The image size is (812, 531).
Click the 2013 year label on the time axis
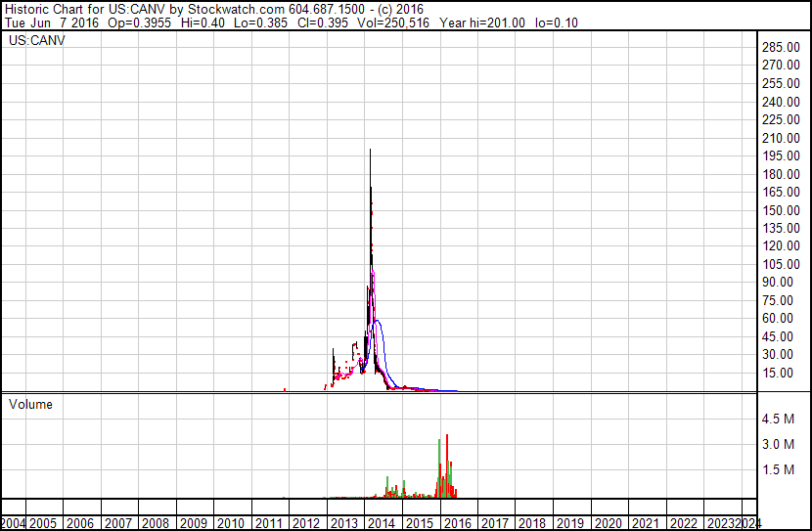pos(344,524)
